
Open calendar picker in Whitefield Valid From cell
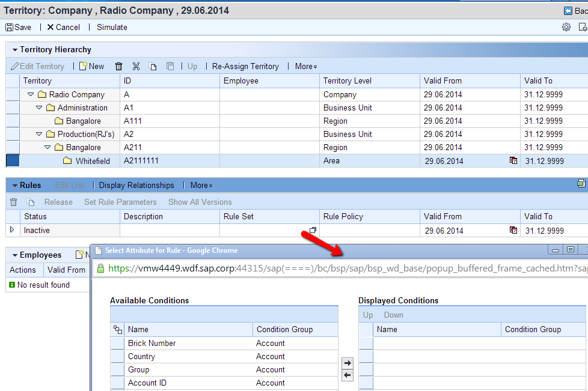[x=513, y=161]
